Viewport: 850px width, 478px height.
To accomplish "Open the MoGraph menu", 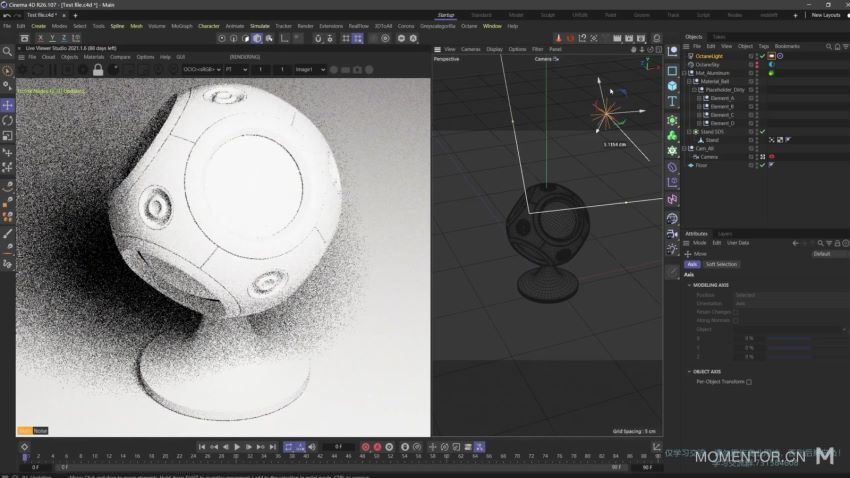I will point(182,26).
